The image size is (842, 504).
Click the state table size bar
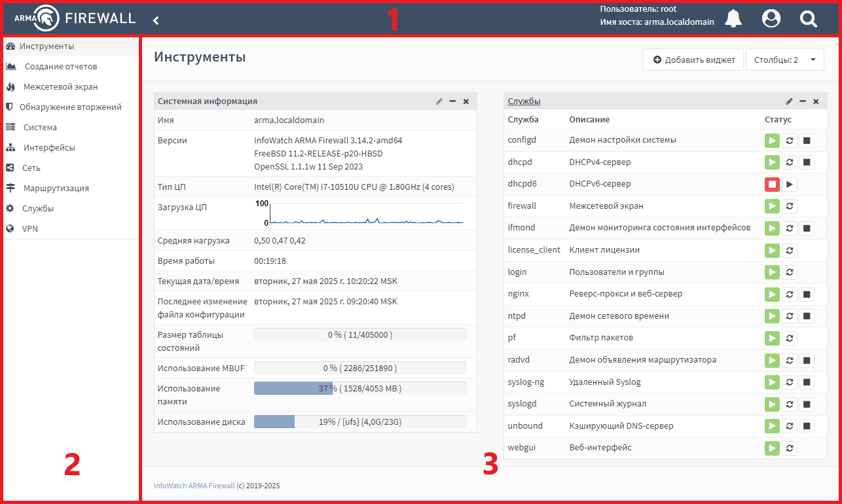(359, 334)
